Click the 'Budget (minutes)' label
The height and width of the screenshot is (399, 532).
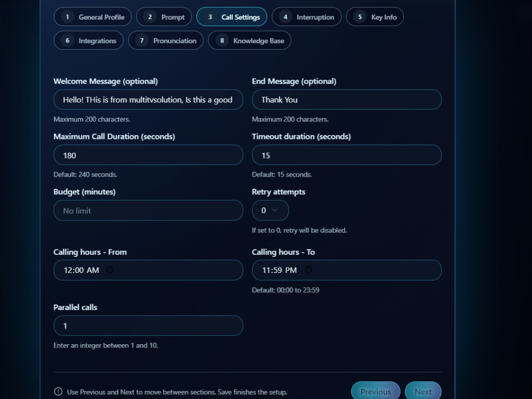pyautogui.click(x=85, y=192)
